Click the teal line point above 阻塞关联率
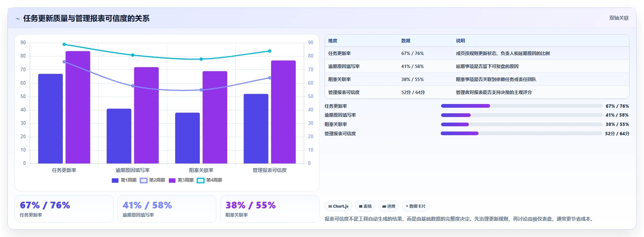 click(201, 59)
